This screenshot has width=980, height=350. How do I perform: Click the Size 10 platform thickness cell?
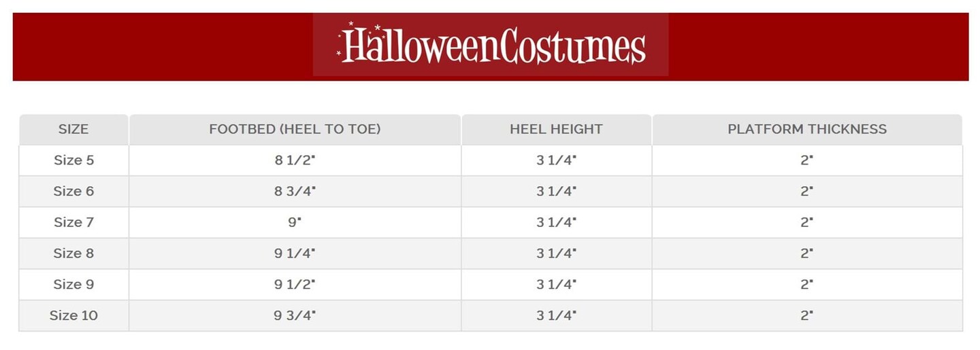pos(807,315)
